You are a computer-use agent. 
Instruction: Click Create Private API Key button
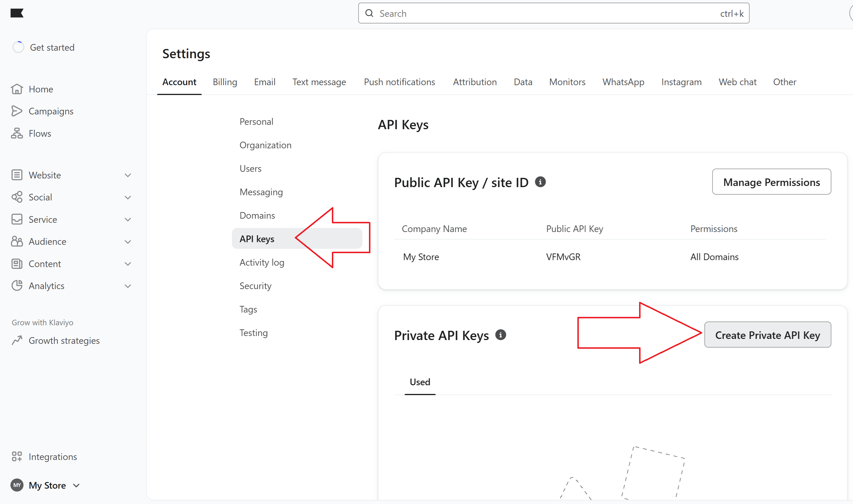(767, 335)
